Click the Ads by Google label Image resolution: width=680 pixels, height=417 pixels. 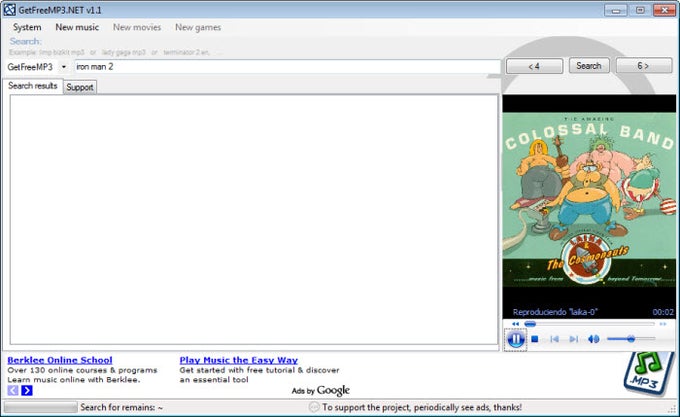pyautogui.click(x=320, y=391)
